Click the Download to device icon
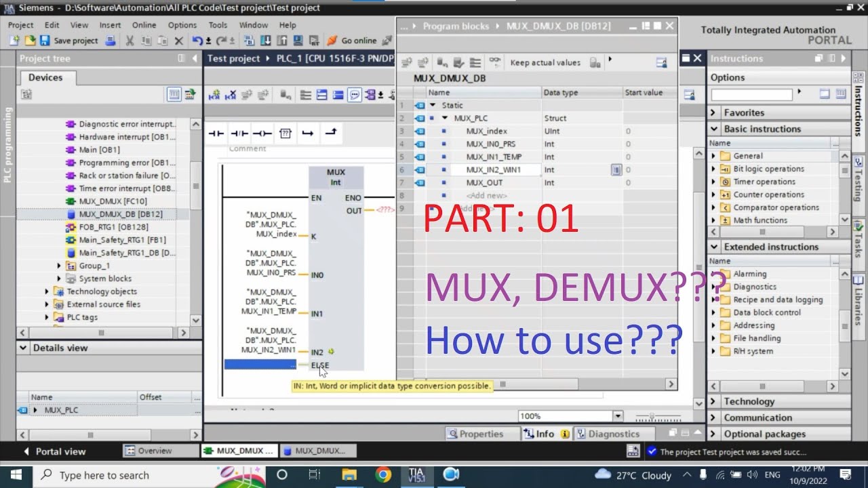Viewport: 868px width, 488px height. tap(266, 41)
